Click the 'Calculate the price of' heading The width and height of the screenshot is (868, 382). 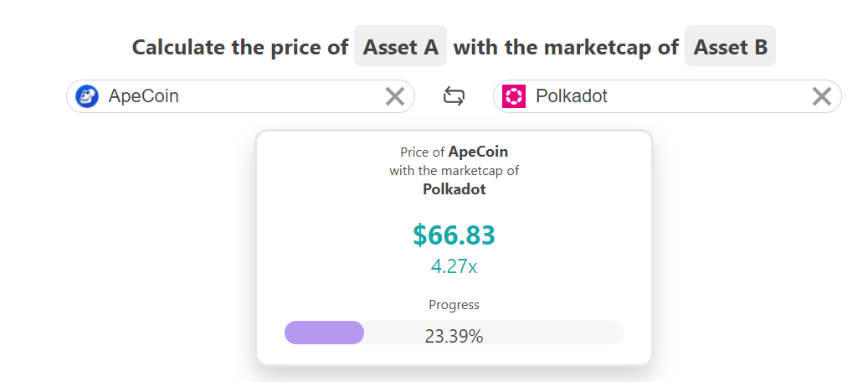click(x=239, y=47)
